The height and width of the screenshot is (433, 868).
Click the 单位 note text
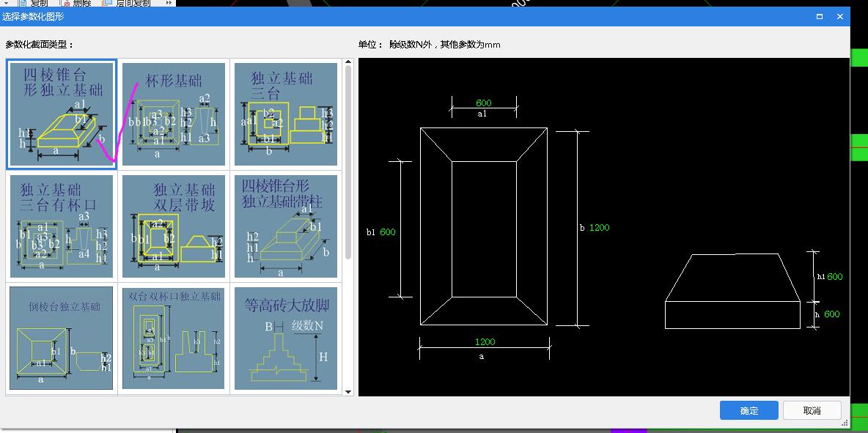[x=429, y=44]
